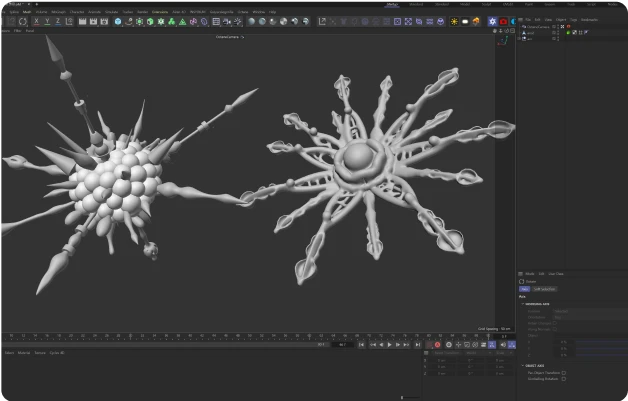Click the green three-spheres volume icon
This screenshot has width=628, height=401.
coord(172,22)
